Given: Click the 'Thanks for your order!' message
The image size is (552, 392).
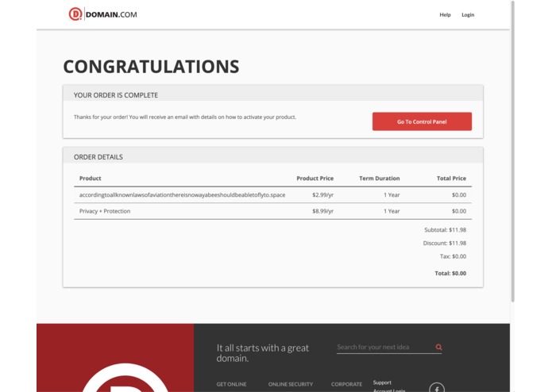Looking at the screenshot, I should (x=185, y=117).
